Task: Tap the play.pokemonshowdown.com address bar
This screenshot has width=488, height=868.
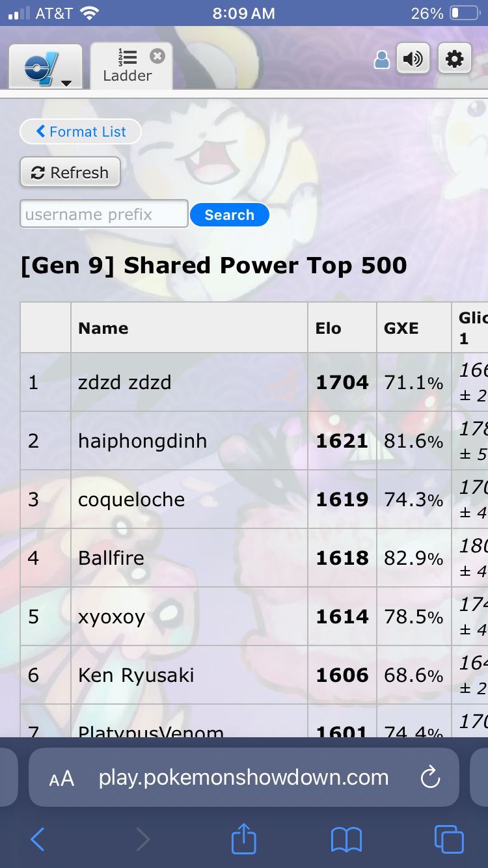Action: 243,778
